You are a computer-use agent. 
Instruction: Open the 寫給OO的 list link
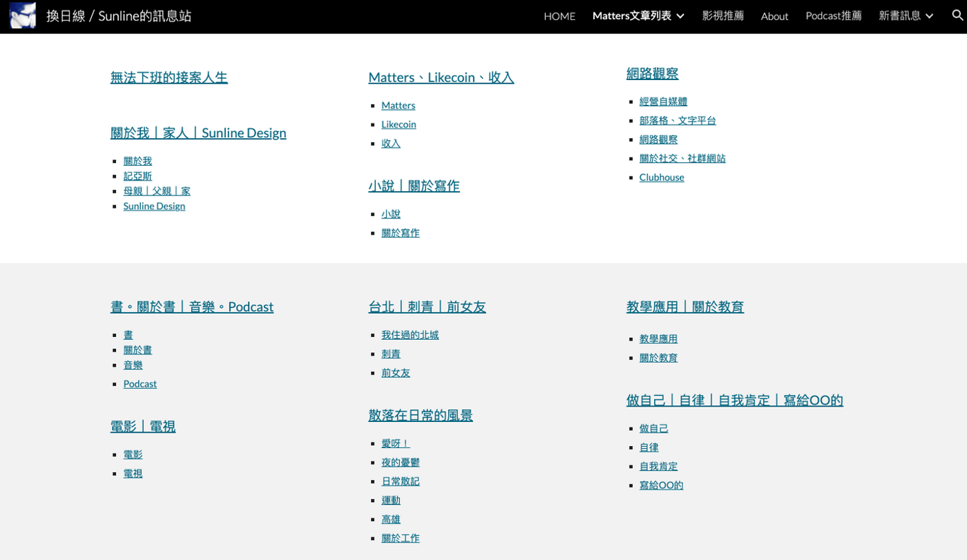pos(661,486)
